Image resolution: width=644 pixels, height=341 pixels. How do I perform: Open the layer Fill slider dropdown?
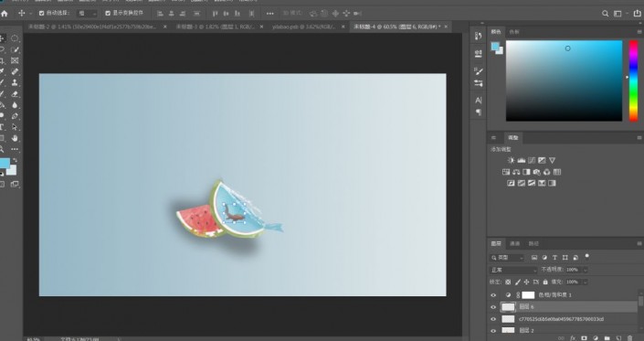(585, 282)
